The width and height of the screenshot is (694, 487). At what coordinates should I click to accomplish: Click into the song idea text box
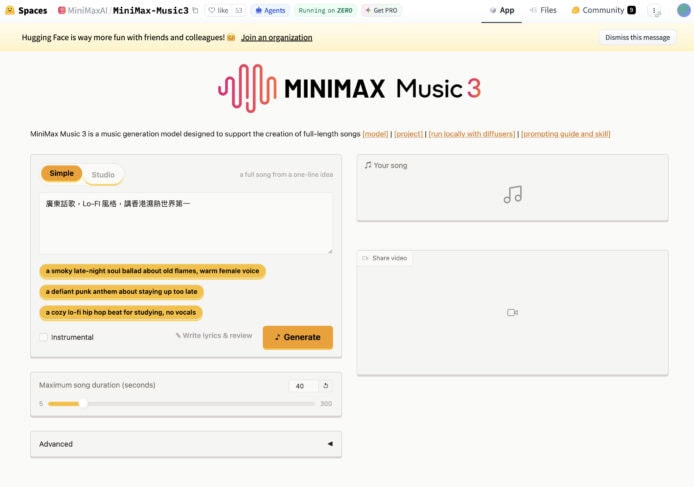pyautogui.click(x=186, y=224)
